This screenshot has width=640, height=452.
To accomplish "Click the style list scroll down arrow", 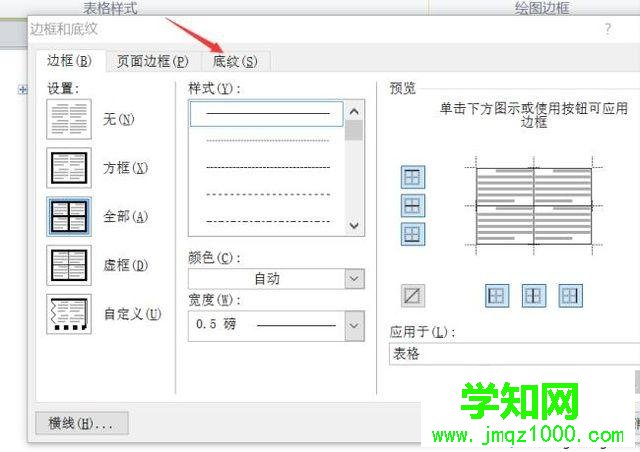I will tap(354, 225).
